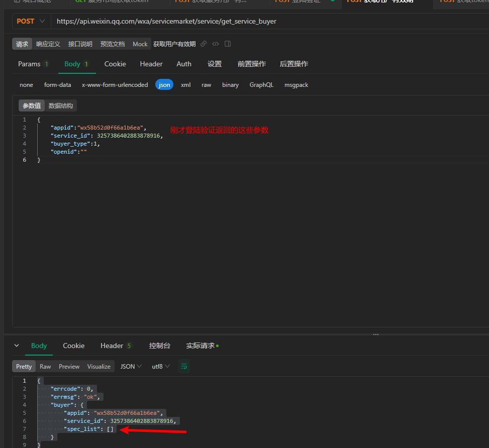Open the 控制台 tab

point(160,346)
